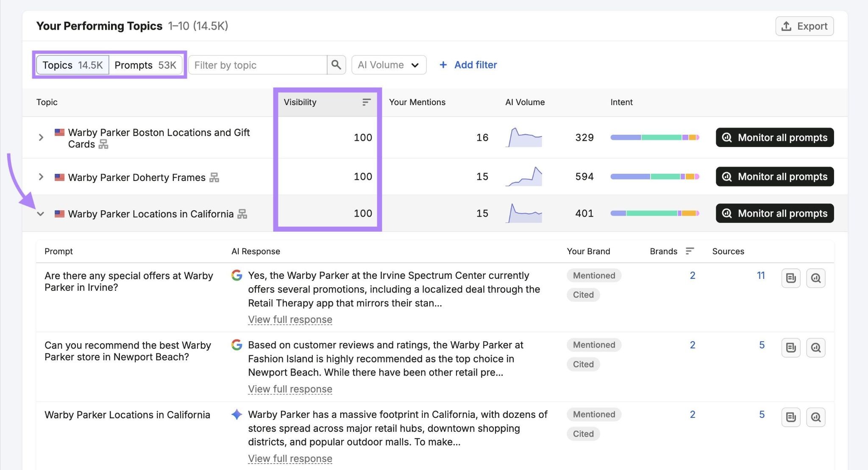
Task: Click AI Volume value 594 for Doherty Frames
Action: click(x=584, y=176)
